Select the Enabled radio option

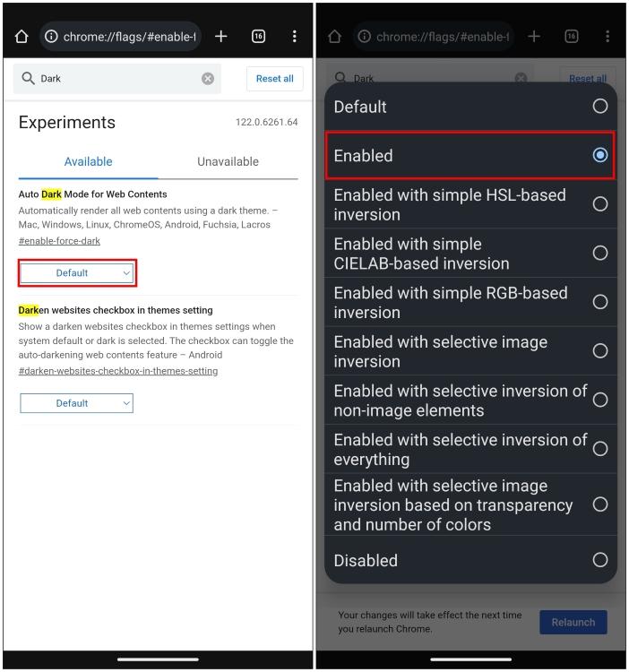click(x=470, y=155)
